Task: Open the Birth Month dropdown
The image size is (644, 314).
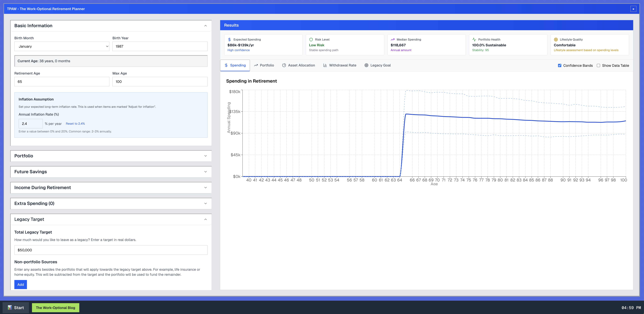Action: tap(62, 46)
